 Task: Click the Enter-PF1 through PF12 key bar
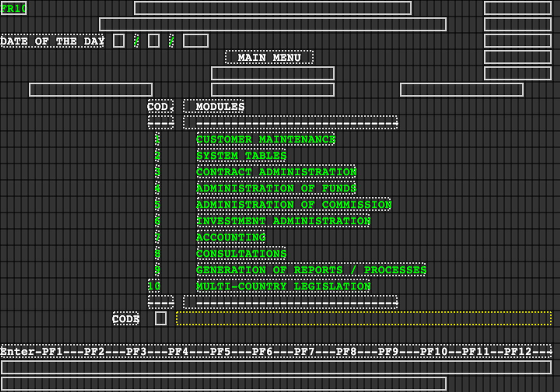(276, 352)
